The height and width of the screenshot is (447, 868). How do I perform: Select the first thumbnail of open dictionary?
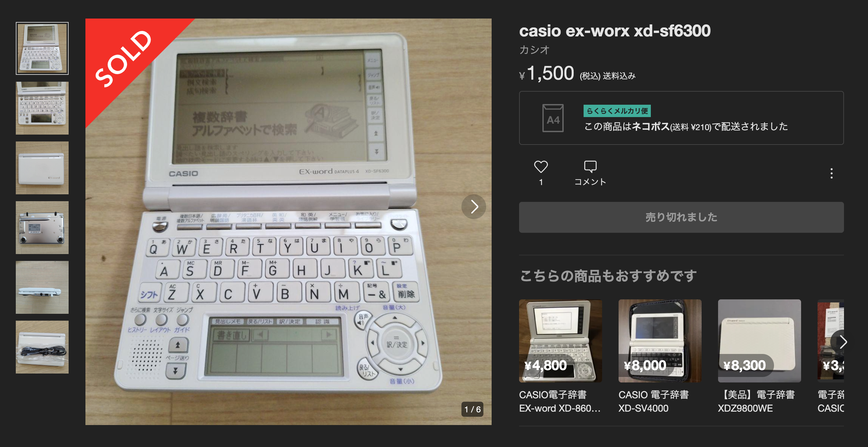tap(42, 48)
